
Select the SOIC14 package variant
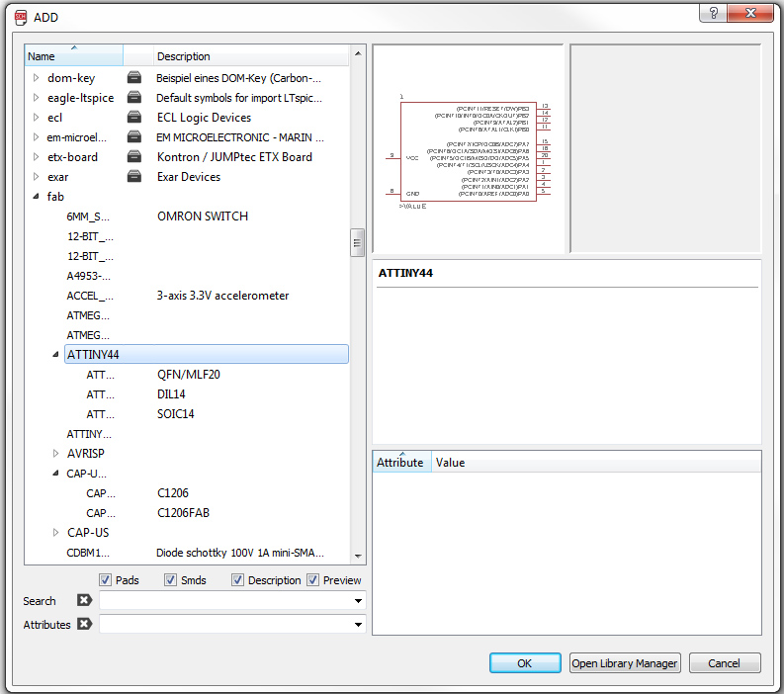[176, 413]
